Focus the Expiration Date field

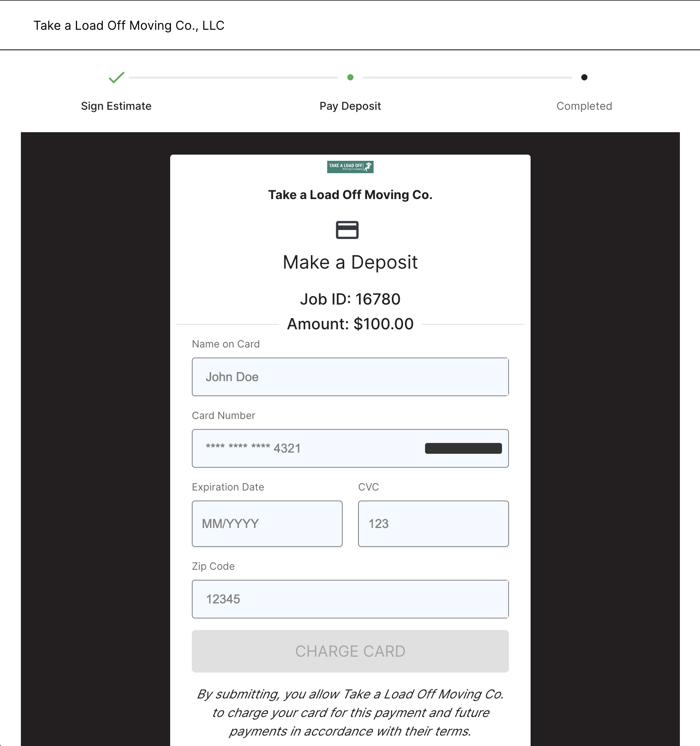point(267,524)
